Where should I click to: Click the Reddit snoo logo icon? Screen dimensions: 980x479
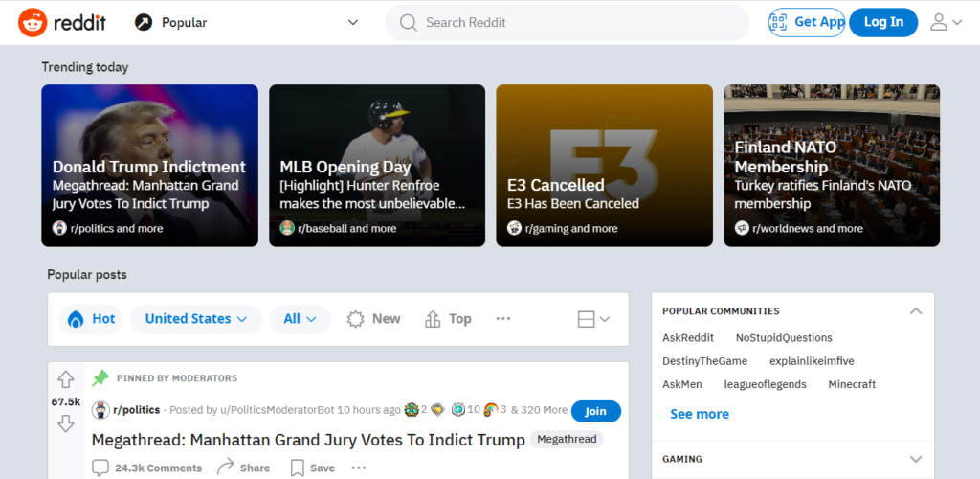(x=33, y=22)
